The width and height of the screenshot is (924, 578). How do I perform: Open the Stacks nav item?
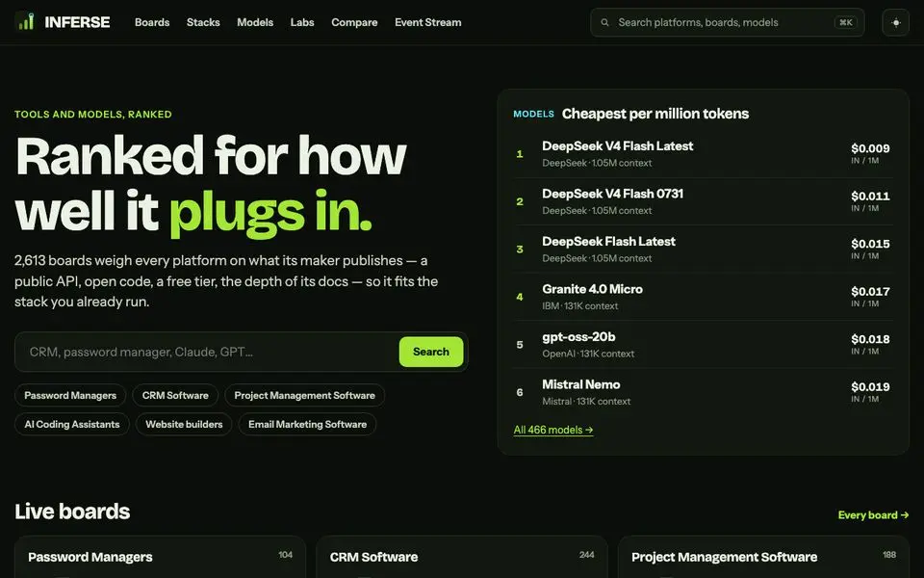tap(203, 22)
